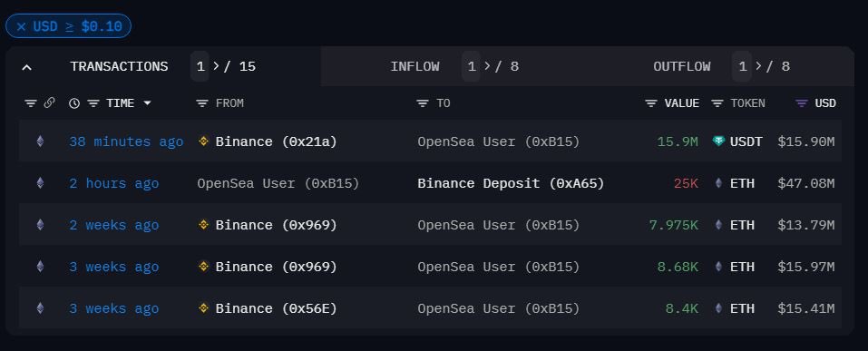Go to next page of Inflow
Viewport: 868px width, 351px height.
[x=488, y=66]
